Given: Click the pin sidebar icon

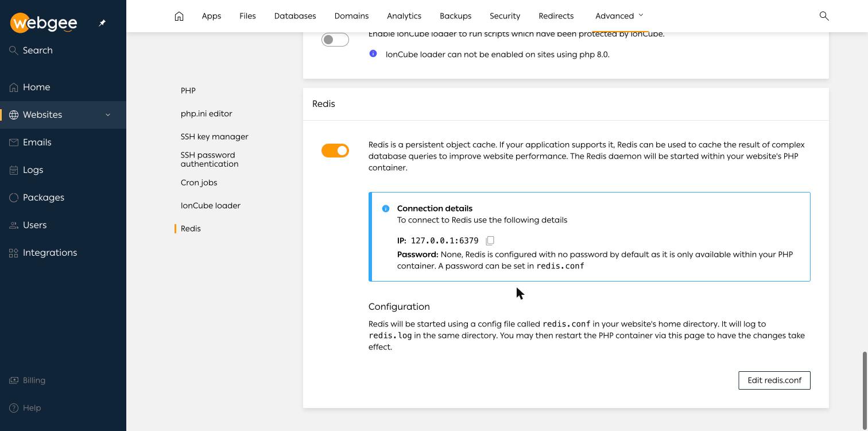Looking at the screenshot, I should 102,23.
